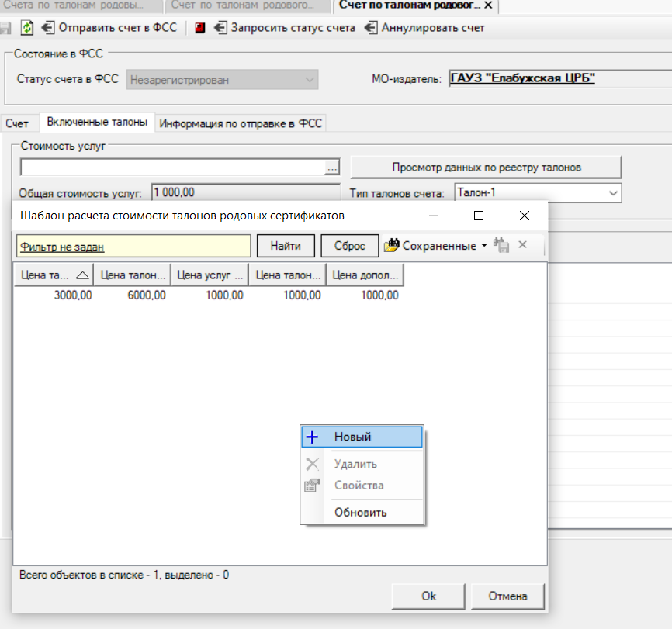
Task: Click the delete filter X icon
Action: pyautogui.click(x=522, y=244)
